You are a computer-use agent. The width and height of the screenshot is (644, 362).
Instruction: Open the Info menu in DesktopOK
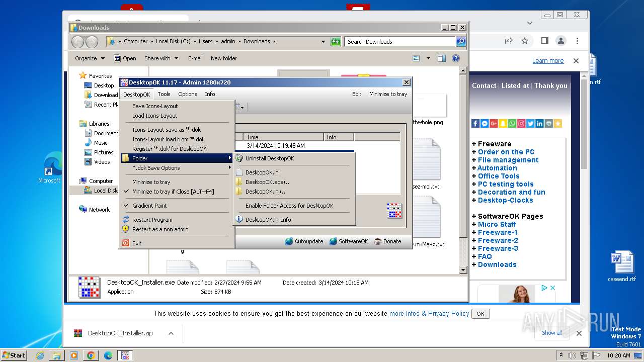pos(210,94)
